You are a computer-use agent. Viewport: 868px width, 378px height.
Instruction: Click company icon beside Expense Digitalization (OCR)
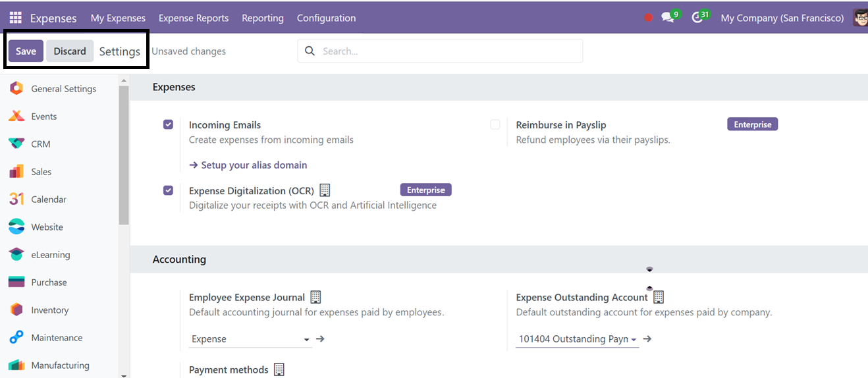click(325, 190)
